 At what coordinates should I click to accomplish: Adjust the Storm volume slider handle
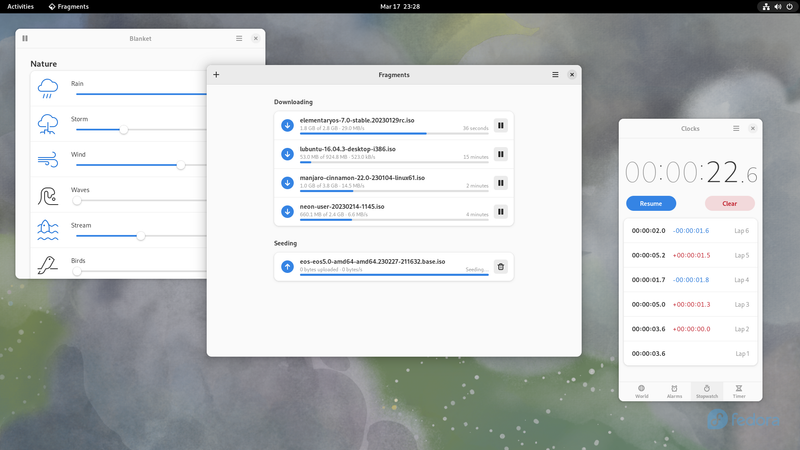[123, 130]
